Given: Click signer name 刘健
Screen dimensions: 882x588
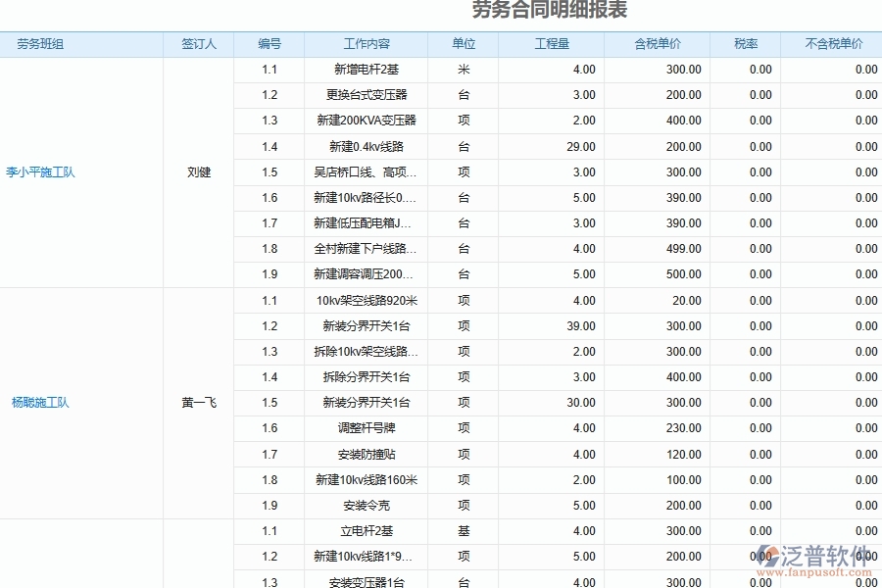Looking at the screenshot, I should (x=199, y=171).
